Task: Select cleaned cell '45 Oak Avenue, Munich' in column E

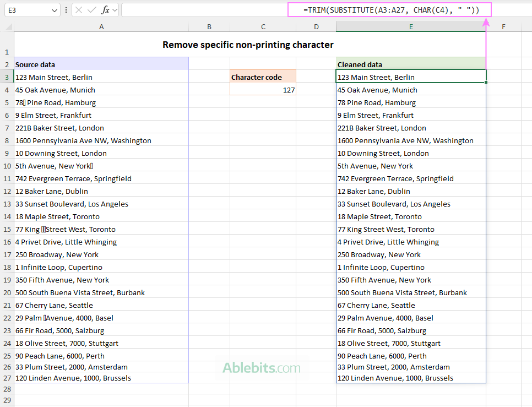Action: 411,89
